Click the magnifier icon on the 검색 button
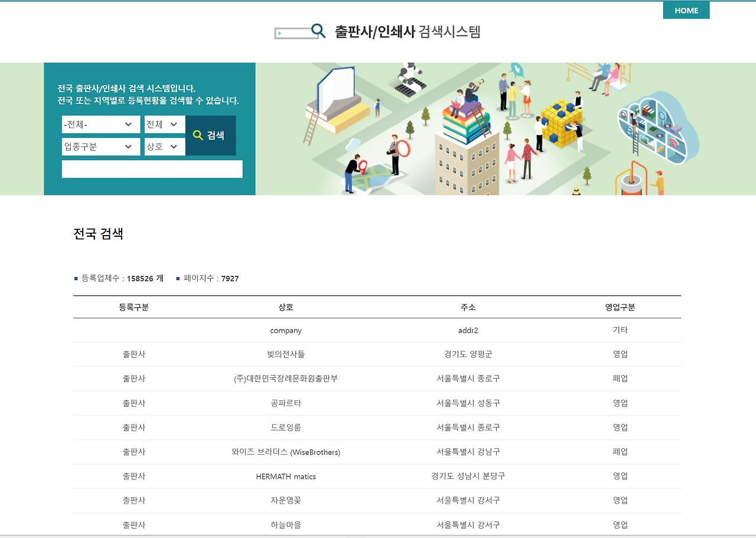756x538 pixels. coord(198,135)
